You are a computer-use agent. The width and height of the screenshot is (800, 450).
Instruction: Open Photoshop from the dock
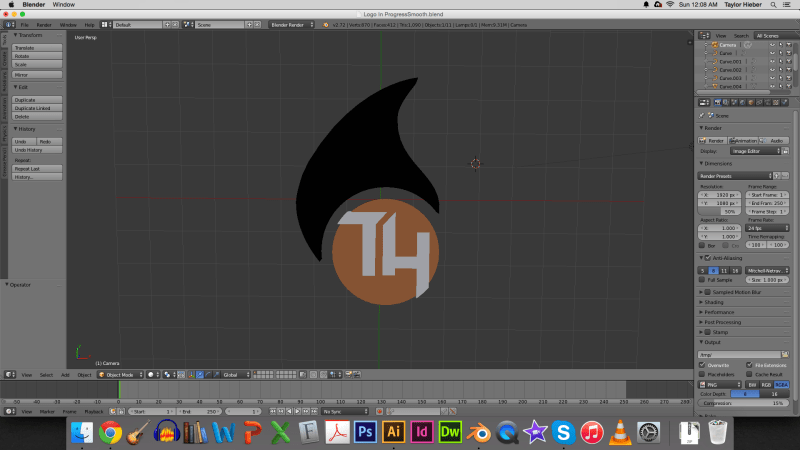[x=365, y=432]
